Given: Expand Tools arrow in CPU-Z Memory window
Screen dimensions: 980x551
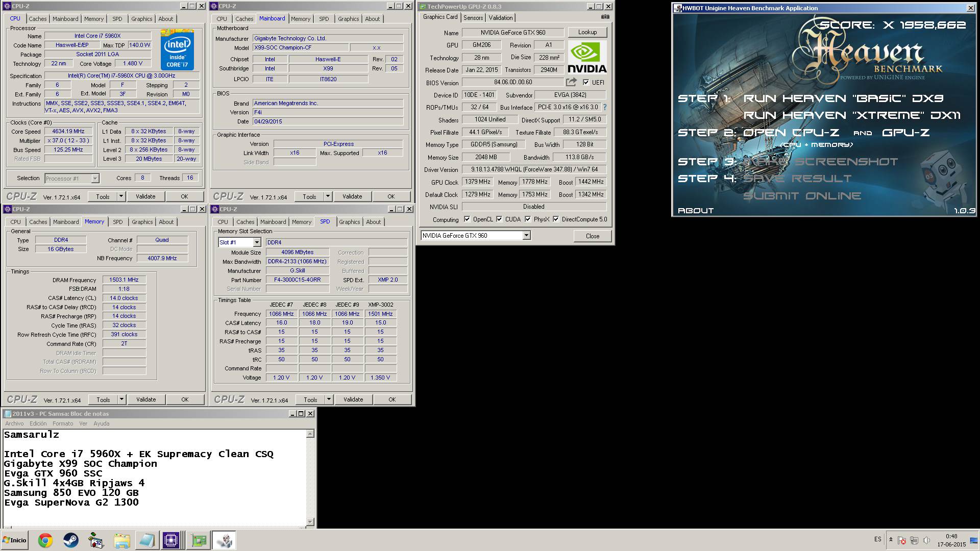Looking at the screenshot, I should 121,399.
